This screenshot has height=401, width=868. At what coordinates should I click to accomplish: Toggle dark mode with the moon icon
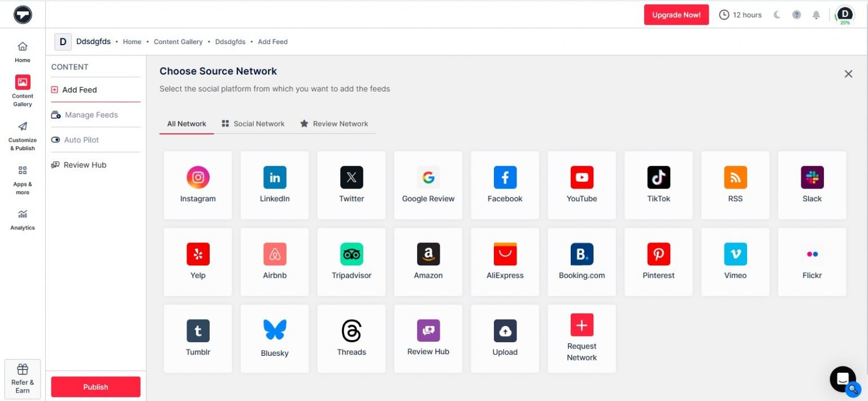tap(778, 15)
